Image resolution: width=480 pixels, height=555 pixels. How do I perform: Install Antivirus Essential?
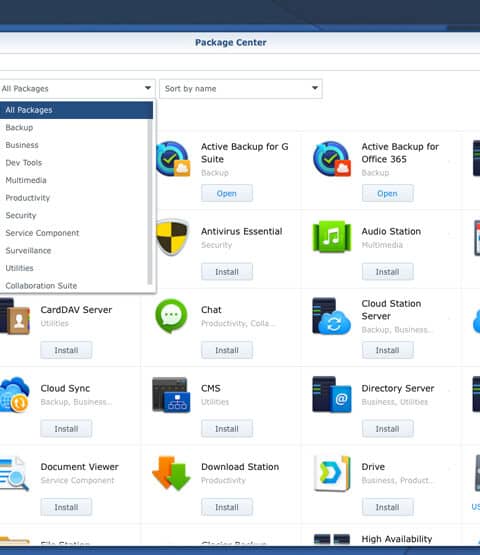point(227,272)
